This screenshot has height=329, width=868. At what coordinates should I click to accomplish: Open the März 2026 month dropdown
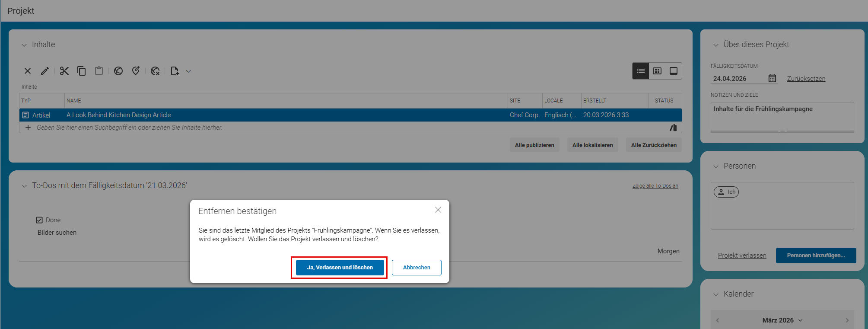(x=782, y=320)
